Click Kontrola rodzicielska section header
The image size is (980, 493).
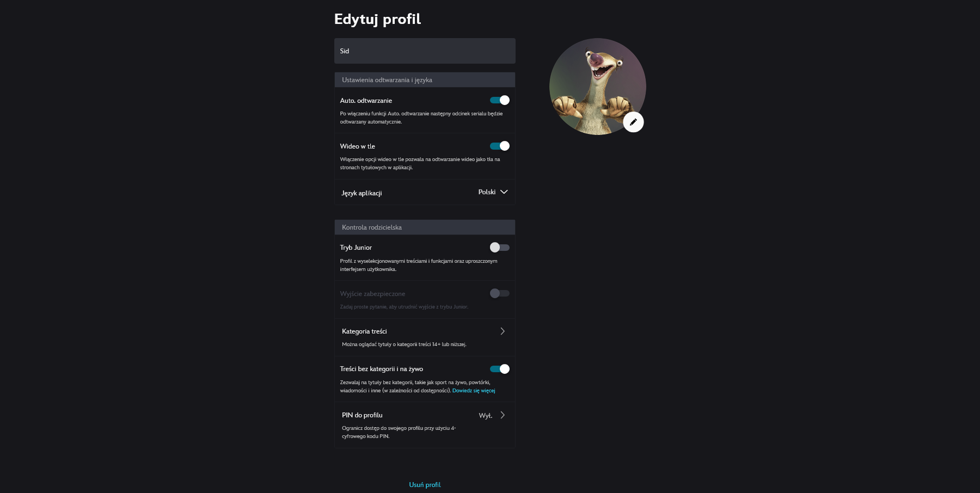click(x=425, y=227)
